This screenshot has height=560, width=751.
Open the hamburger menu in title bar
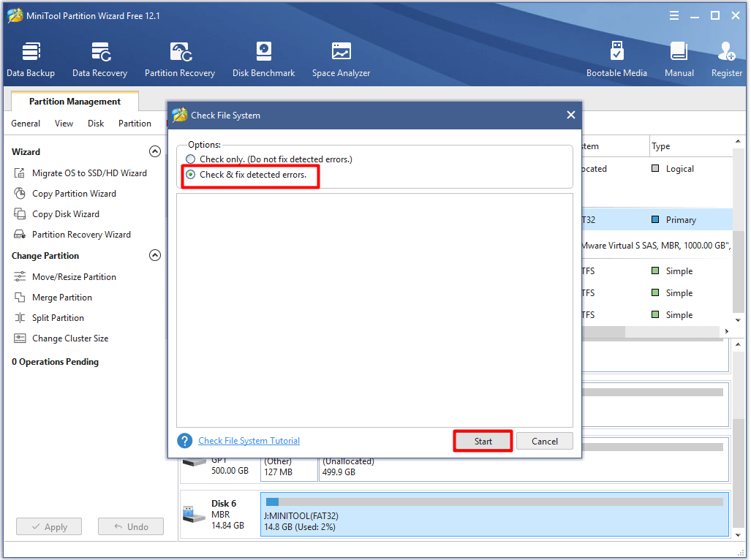674,16
